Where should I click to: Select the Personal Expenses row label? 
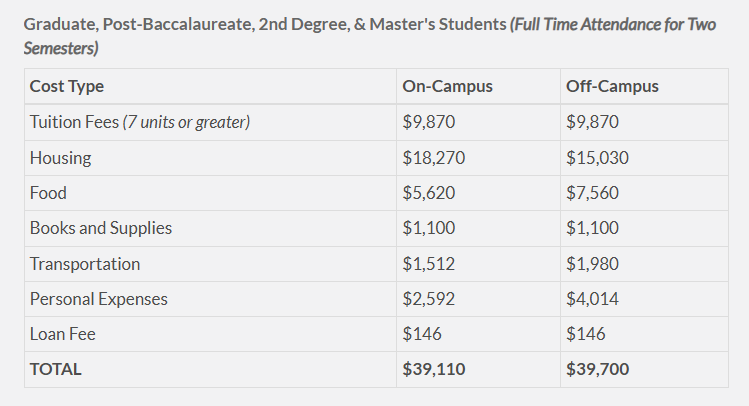(99, 299)
